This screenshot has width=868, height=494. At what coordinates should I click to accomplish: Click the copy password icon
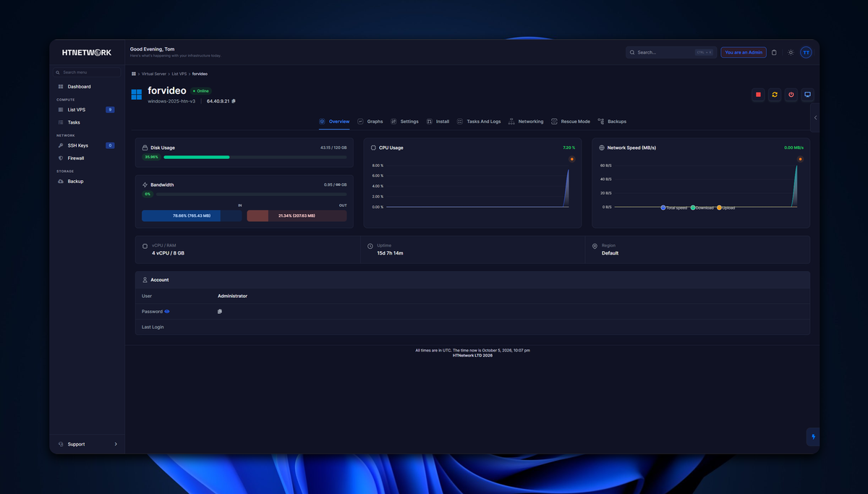pyautogui.click(x=220, y=312)
